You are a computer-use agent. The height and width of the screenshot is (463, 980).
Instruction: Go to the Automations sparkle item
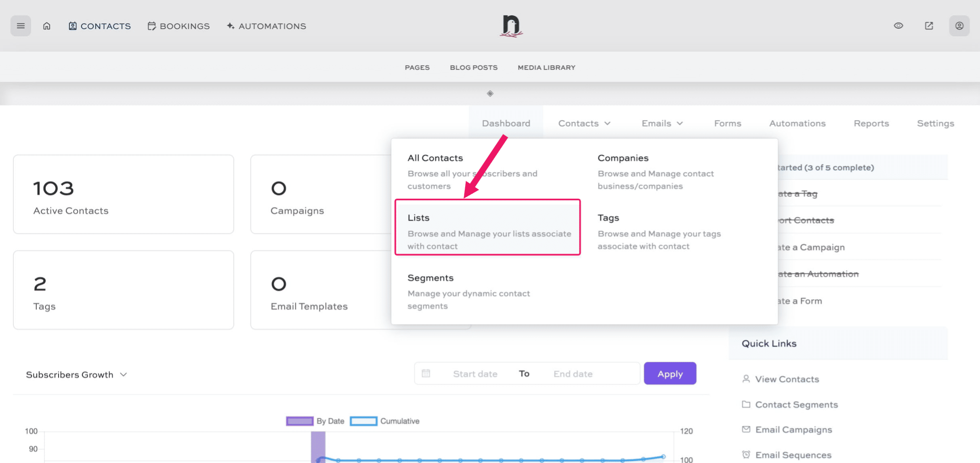click(267, 26)
